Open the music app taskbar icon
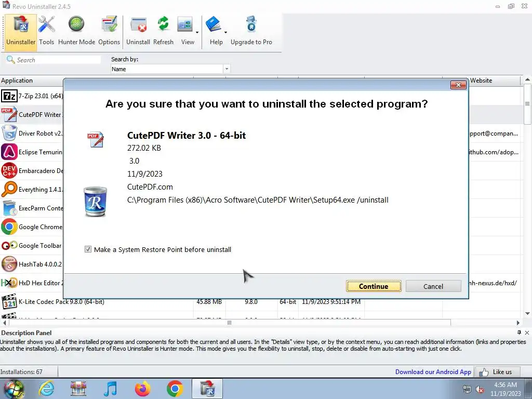The width and height of the screenshot is (532, 399). point(111,389)
